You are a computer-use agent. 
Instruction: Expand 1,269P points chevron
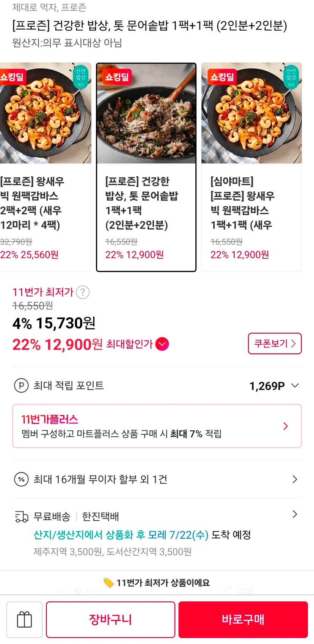pyautogui.click(x=295, y=386)
